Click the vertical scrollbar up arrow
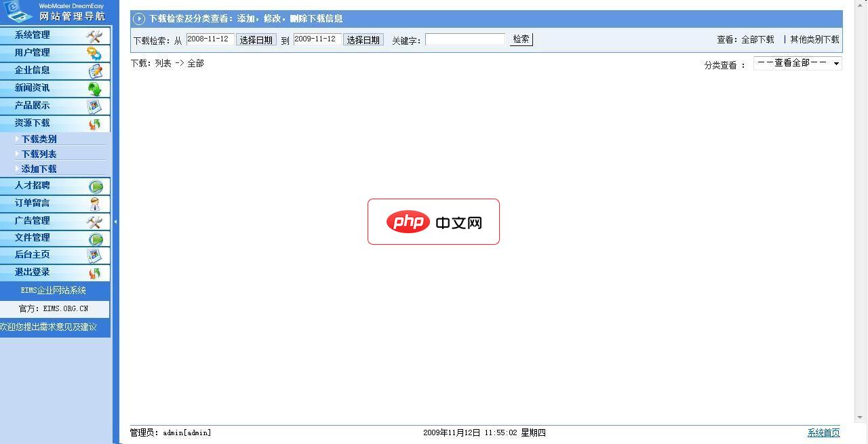Viewport: 868px width, 444px height. pyautogui.click(x=861, y=5)
